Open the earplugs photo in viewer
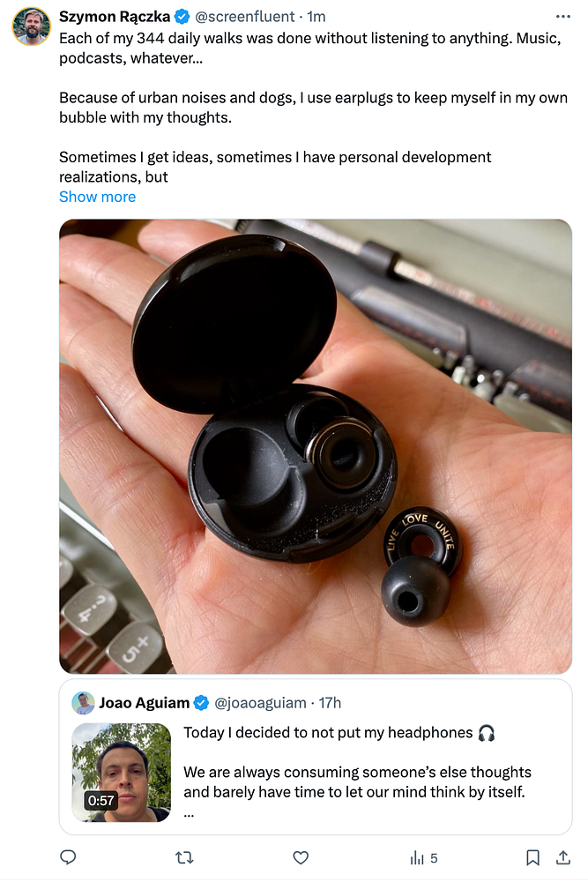Image resolution: width=588 pixels, height=882 pixels. pyautogui.click(x=316, y=446)
